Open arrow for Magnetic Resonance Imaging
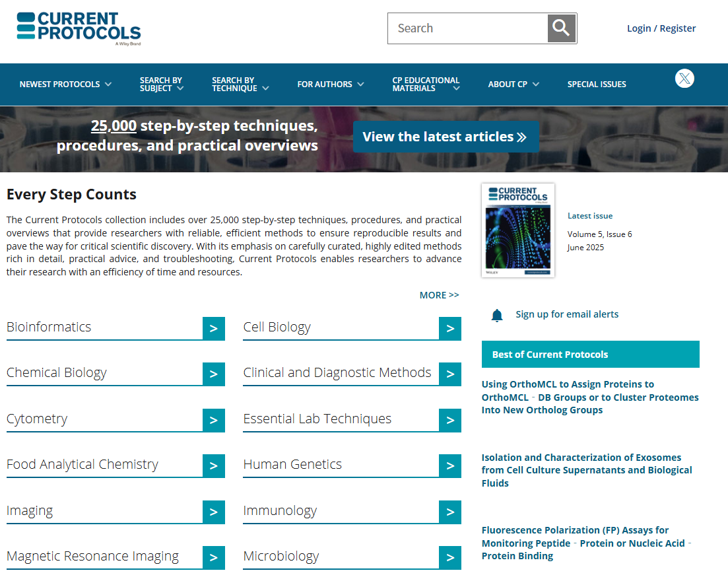This screenshot has width=728, height=583. point(213,557)
